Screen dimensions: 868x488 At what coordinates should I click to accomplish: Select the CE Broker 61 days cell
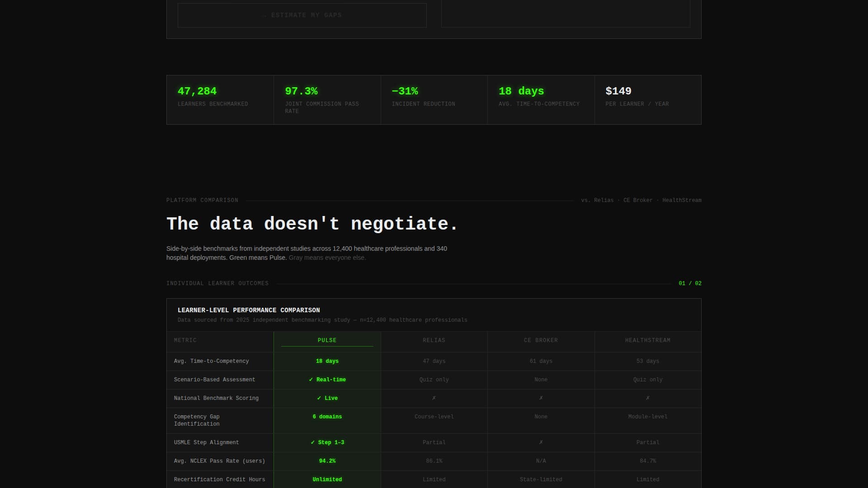(x=541, y=361)
